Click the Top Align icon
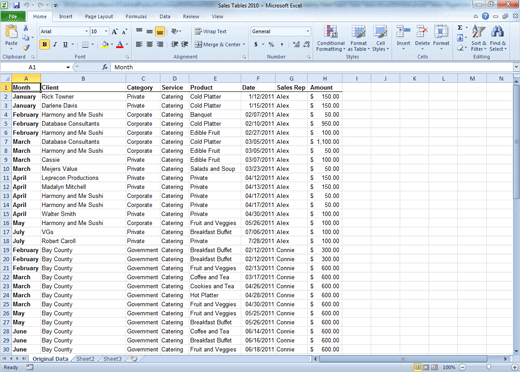520x372 pixels. click(139, 31)
